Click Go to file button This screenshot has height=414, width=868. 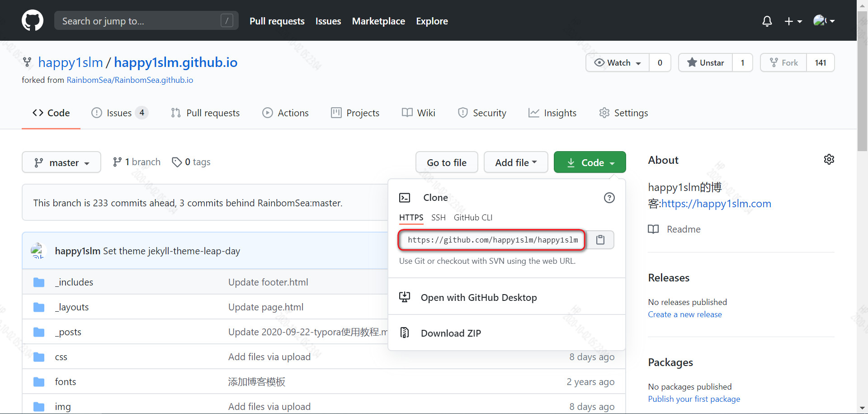point(447,162)
